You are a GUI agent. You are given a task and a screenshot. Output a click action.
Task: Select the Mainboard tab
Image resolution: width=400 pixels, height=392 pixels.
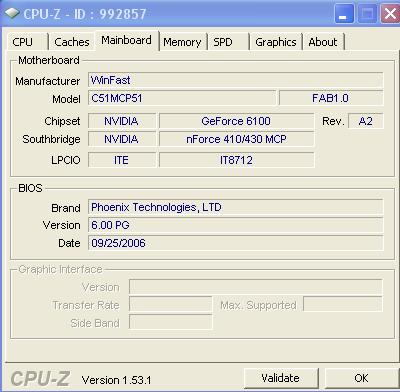[127, 40]
